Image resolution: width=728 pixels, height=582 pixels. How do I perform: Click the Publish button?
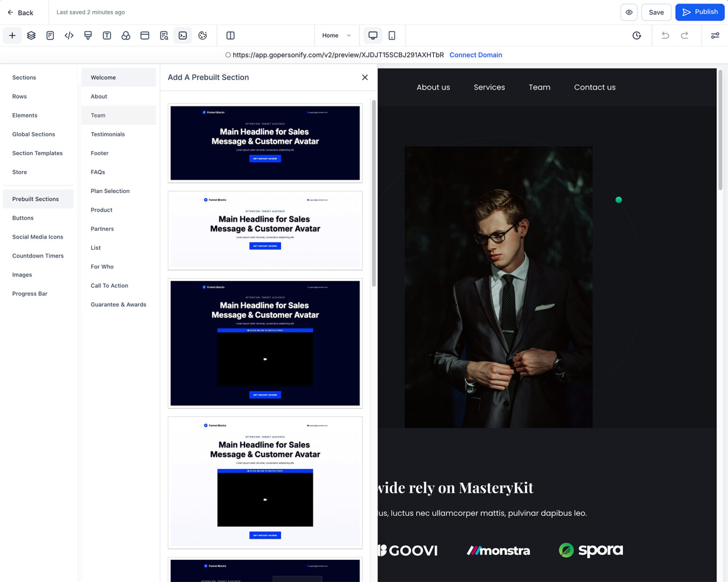coord(700,12)
